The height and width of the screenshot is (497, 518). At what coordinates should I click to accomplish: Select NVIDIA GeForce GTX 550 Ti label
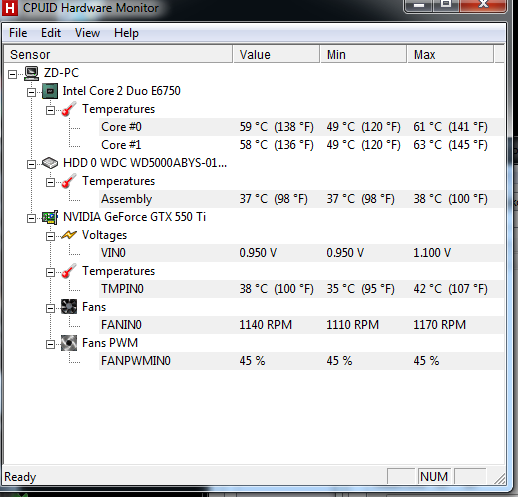coord(134,217)
